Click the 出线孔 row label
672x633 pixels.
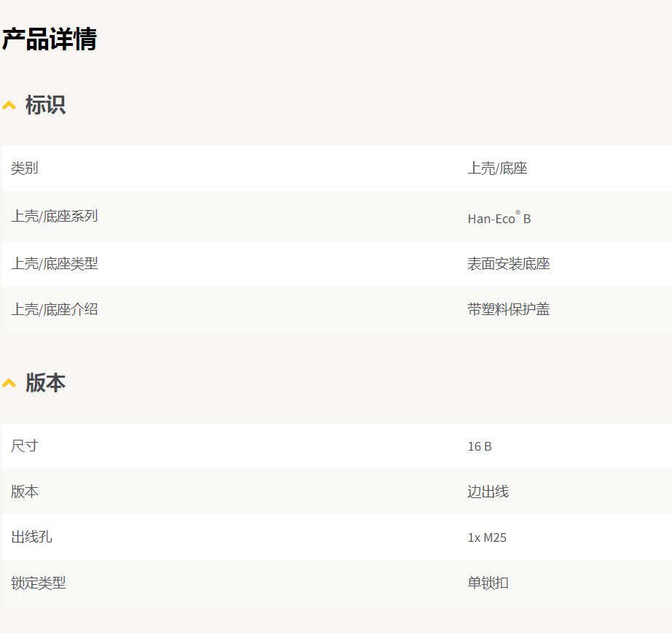tap(31, 537)
